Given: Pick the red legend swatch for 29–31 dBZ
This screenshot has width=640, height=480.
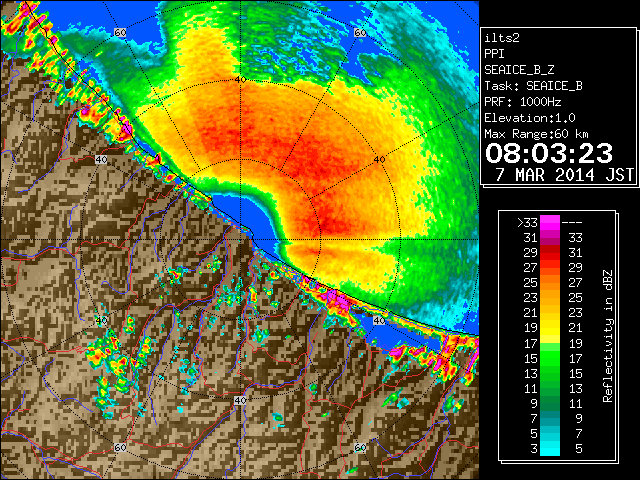Looking at the screenshot, I should (x=550, y=253).
